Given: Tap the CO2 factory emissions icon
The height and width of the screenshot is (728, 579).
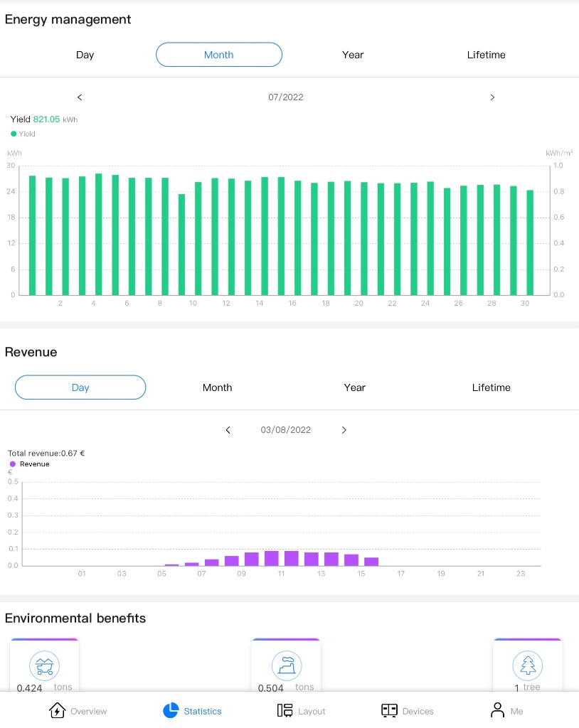Looking at the screenshot, I should click(x=286, y=666).
